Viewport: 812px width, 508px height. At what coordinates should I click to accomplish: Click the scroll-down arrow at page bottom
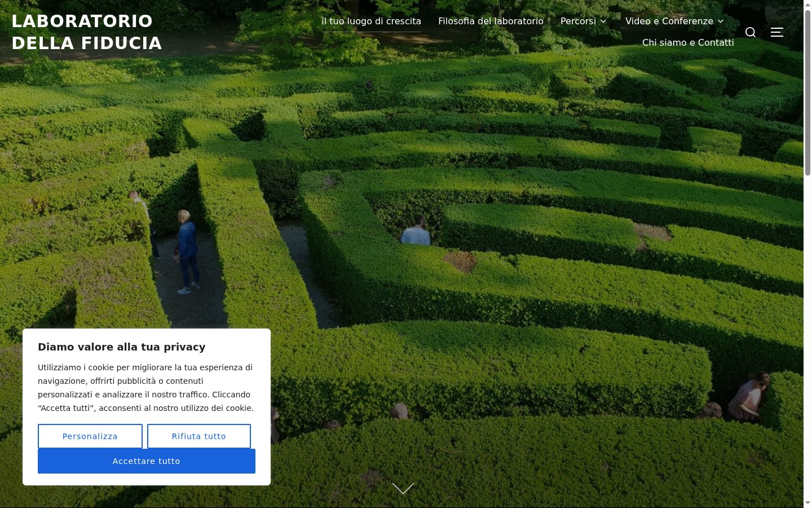pos(403,488)
